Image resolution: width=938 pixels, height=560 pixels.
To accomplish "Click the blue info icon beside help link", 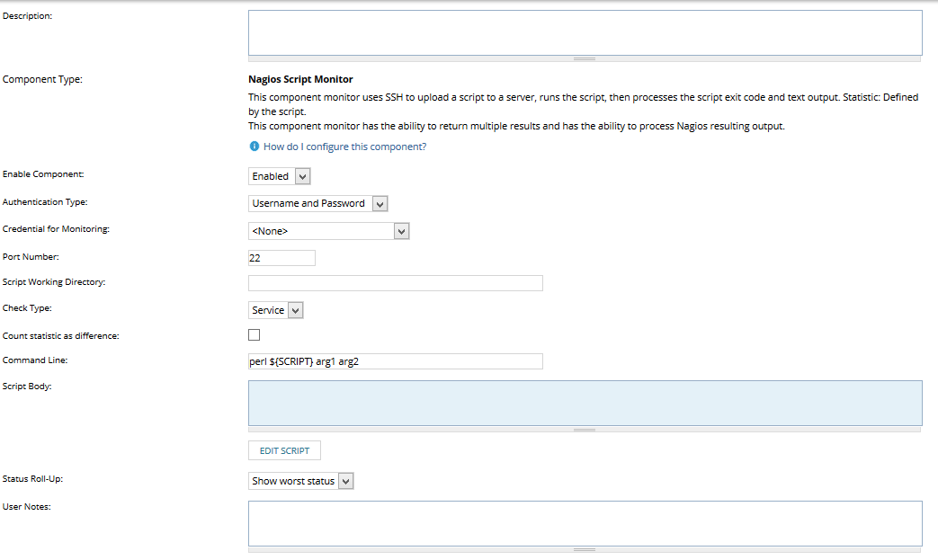I will (255, 147).
